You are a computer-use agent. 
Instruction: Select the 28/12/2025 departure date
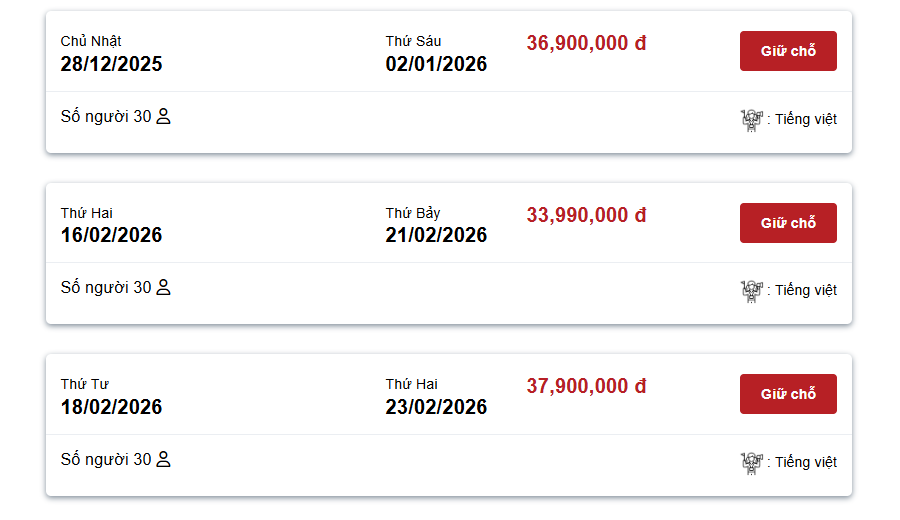tap(111, 64)
